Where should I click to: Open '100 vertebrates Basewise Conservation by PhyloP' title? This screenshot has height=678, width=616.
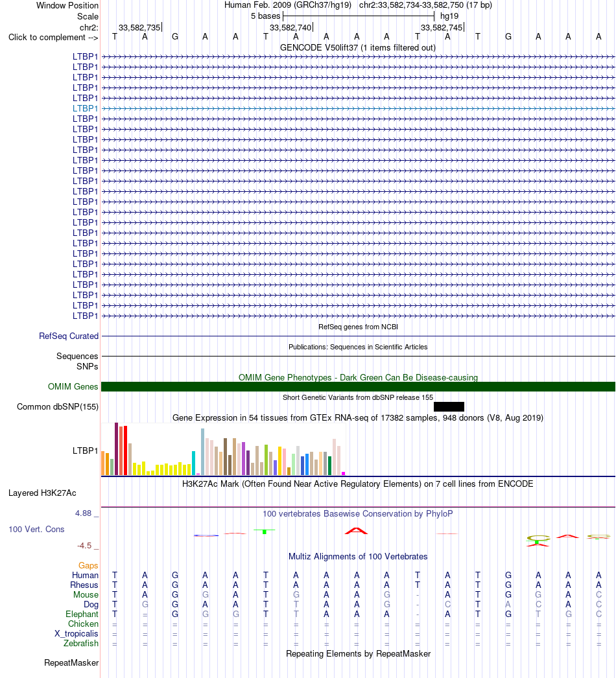[x=358, y=514]
